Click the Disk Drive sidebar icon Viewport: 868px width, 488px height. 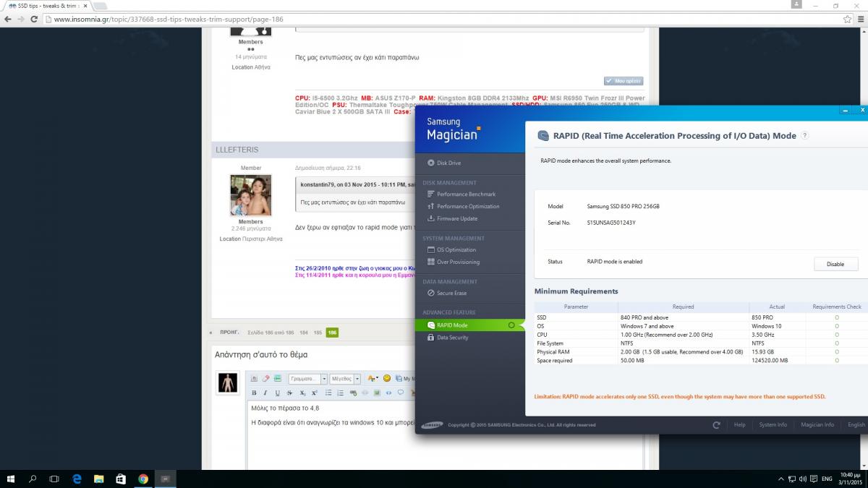[x=431, y=163]
